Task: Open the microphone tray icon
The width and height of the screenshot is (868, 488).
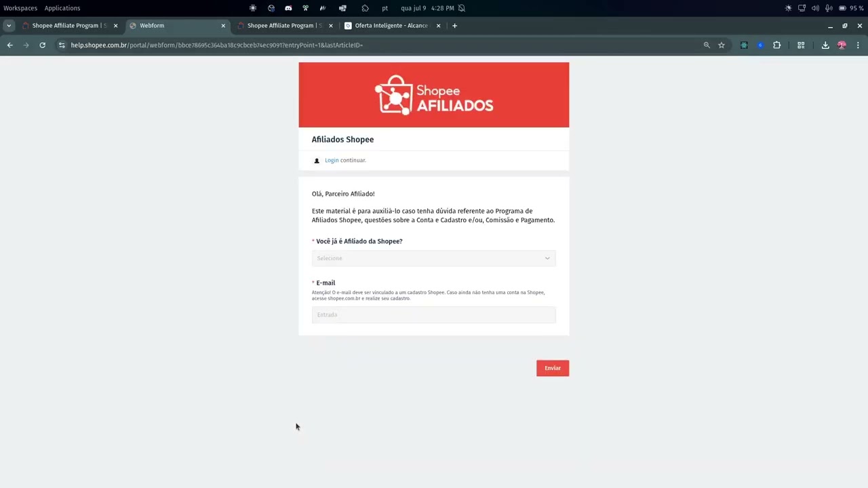Action: [x=829, y=8]
